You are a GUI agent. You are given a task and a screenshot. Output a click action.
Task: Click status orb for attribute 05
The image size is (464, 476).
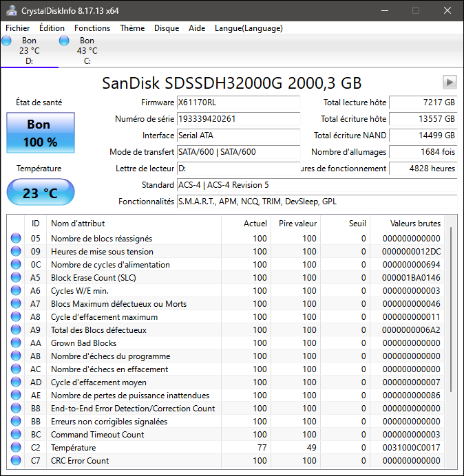(x=16, y=238)
